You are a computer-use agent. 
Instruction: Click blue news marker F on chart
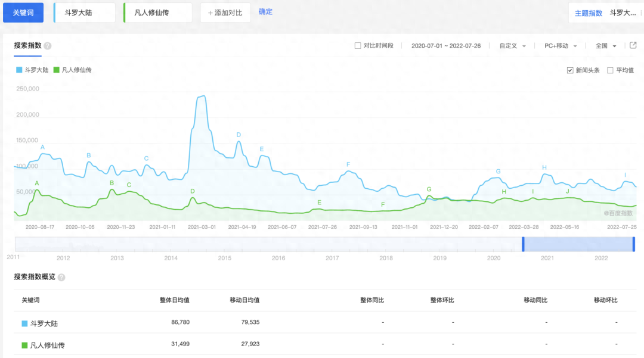[x=348, y=164]
